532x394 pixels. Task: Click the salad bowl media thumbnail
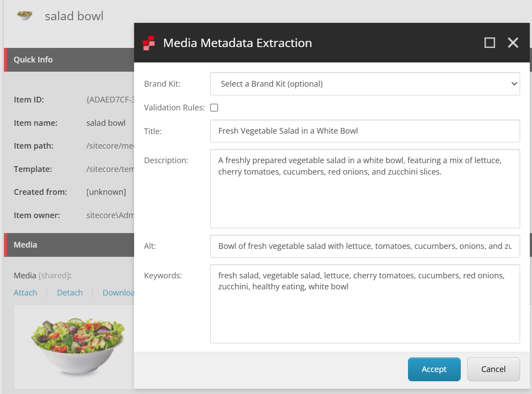pyautogui.click(x=77, y=346)
